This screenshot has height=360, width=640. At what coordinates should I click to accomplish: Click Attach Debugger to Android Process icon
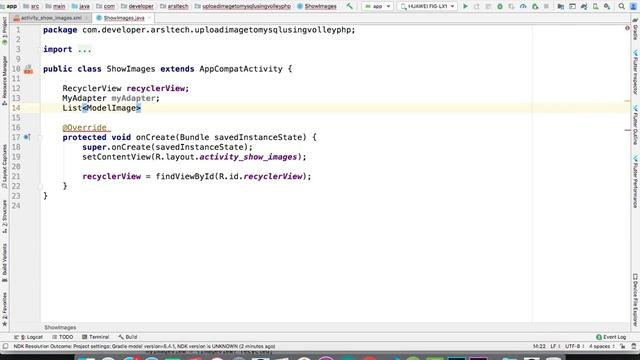pos(535,6)
